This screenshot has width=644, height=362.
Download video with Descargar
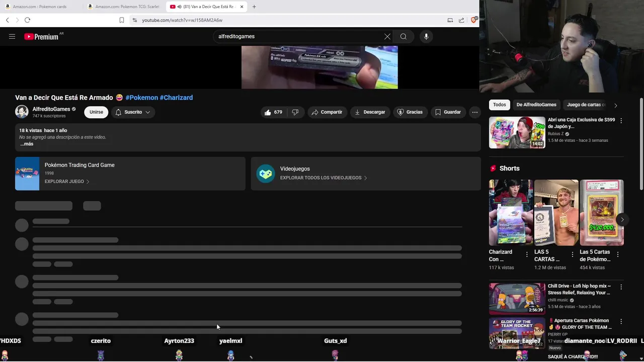[x=370, y=112]
